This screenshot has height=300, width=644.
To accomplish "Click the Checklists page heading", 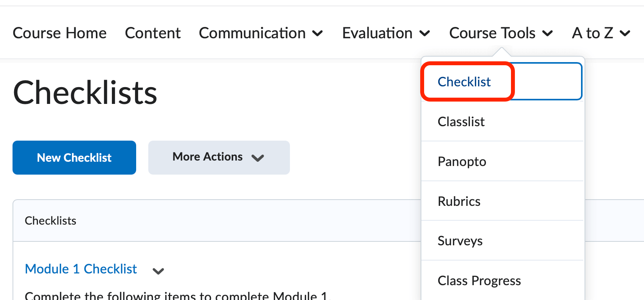I will [85, 92].
